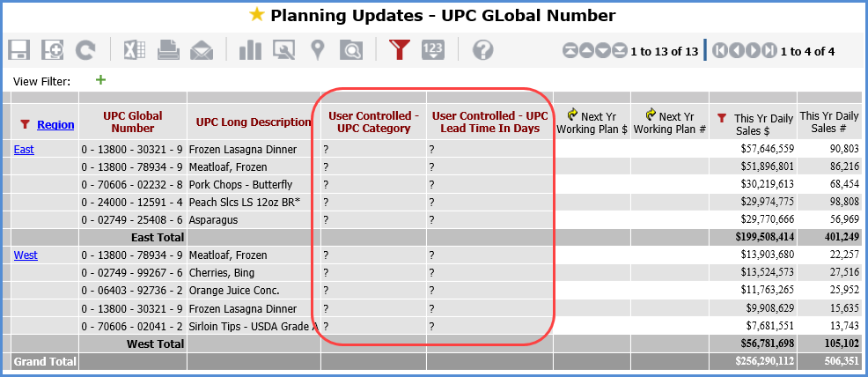868x377 pixels.
Task: Open Help with the question mark icon
Action: coord(482,50)
